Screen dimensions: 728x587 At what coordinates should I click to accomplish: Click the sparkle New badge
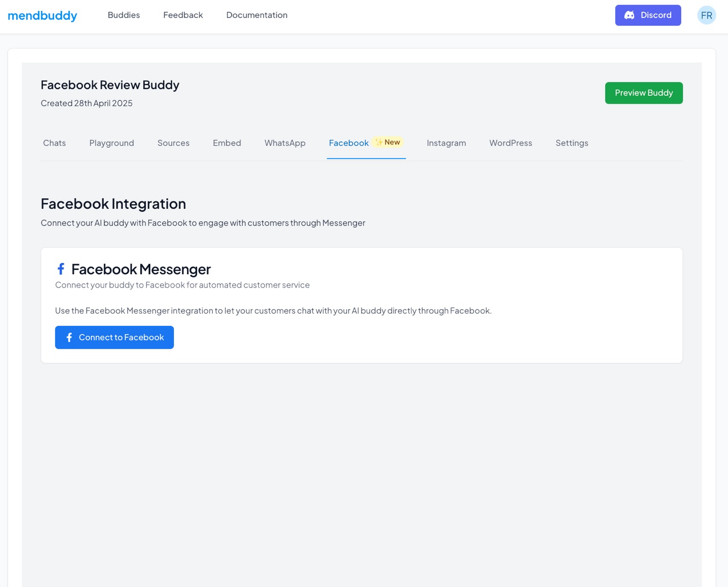388,142
